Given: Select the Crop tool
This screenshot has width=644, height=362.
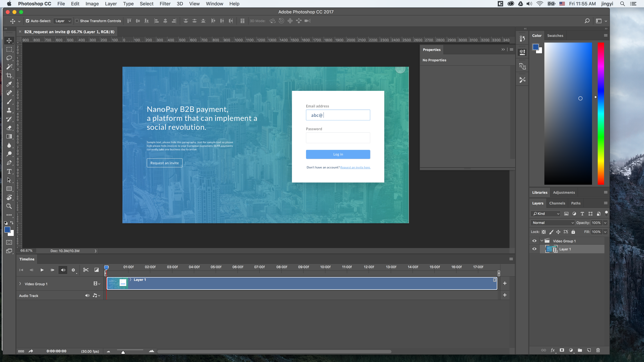Looking at the screenshot, I should [x=9, y=75].
